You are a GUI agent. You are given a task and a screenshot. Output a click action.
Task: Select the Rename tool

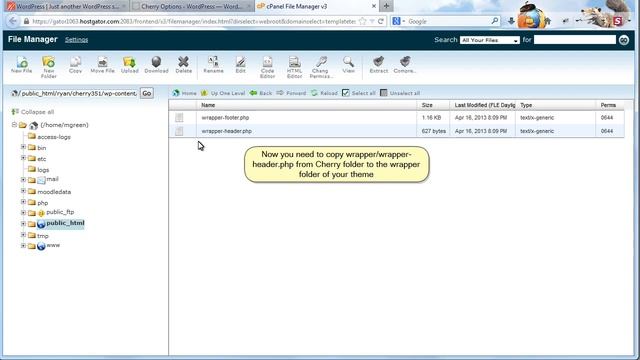213,65
